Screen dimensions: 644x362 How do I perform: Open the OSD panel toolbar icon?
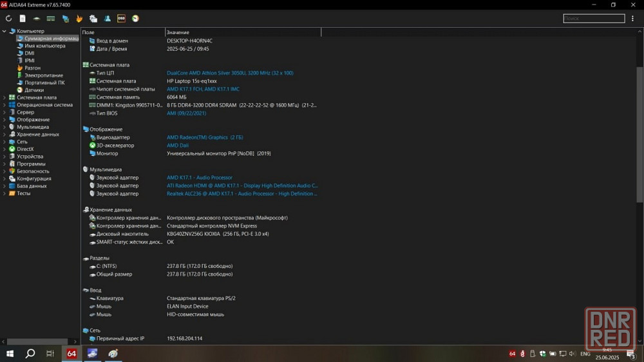pos(121,19)
